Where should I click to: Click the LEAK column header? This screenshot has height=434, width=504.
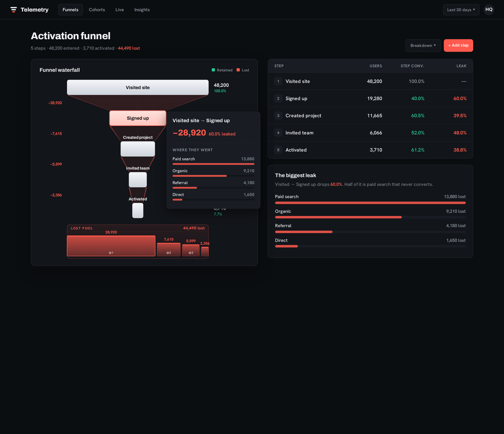tap(461, 66)
